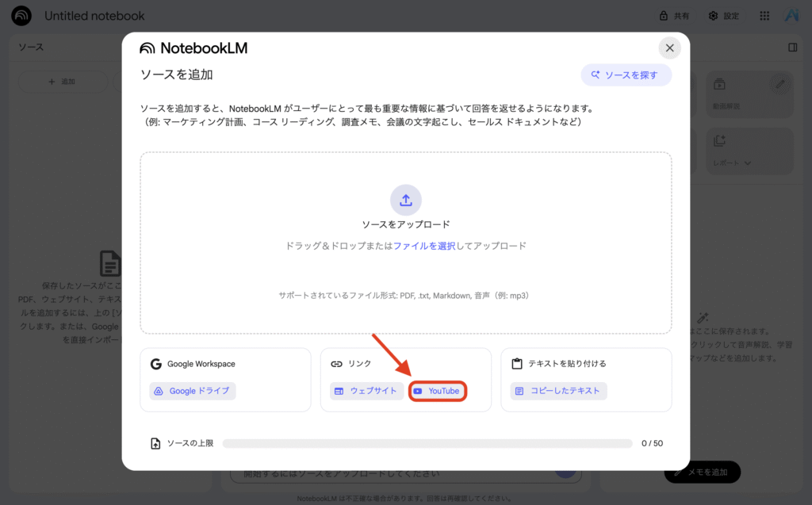812x505 pixels.
Task: Click the chain link icon beside リンク
Action: pos(336,364)
